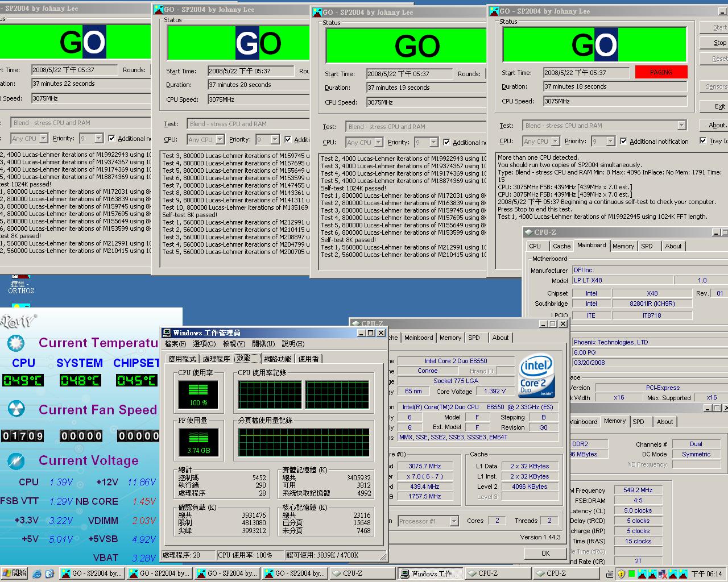This screenshot has width=728, height=582.
Task: Toggle Additional checkbox in 37 minutes 20 seconds window
Action: (288, 139)
